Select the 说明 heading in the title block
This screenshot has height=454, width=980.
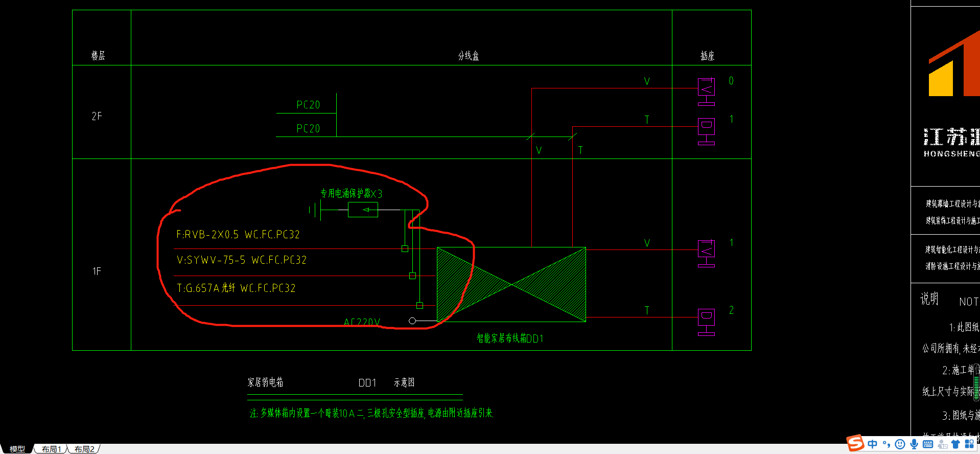pos(929,299)
